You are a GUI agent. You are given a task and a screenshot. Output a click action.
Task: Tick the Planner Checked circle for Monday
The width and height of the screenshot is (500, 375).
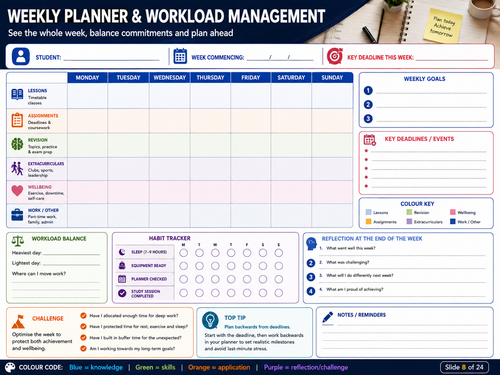click(x=183, y=279)
